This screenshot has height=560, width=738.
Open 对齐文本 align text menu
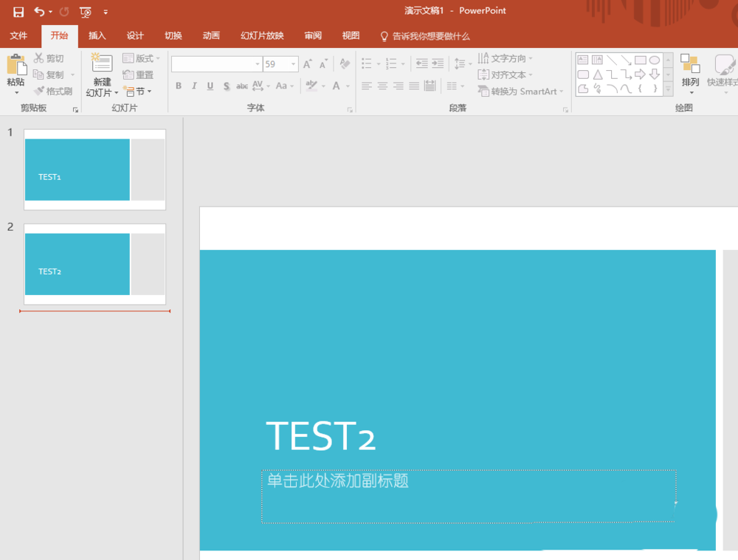click(505, 75)
